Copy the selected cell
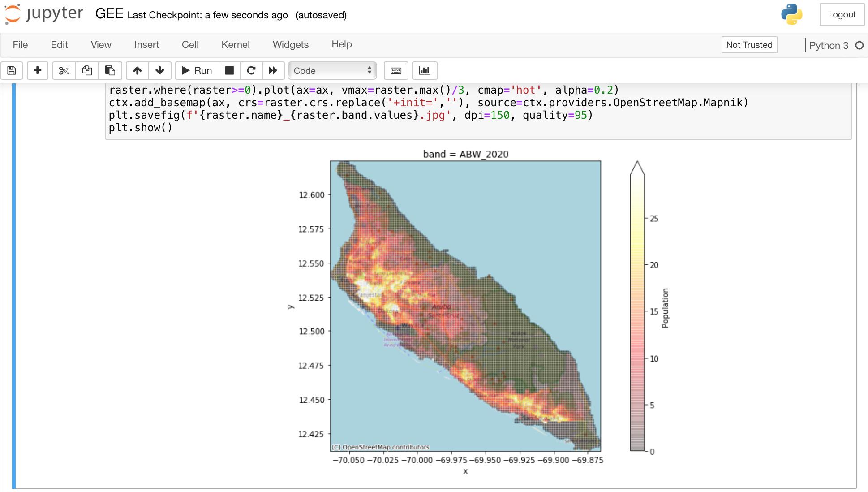The height and width of the screenshot is (492, 868). coord(87,70)
